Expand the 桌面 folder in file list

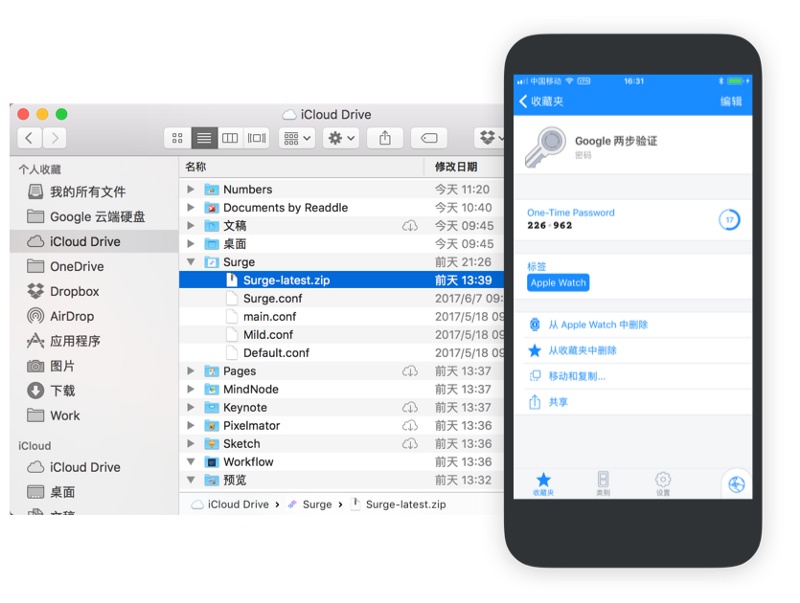click(x=190, y=244)
